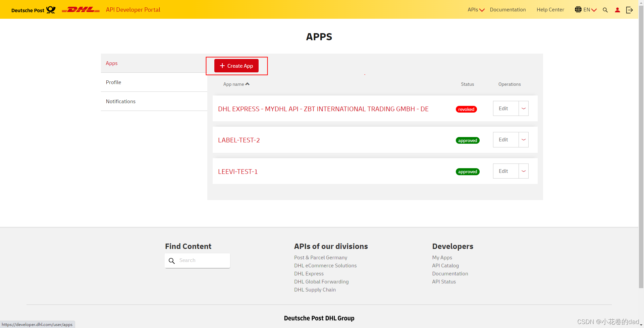Open the Edit dropdown for LABEL-TEST-2
The height and width of the screenshot is (328, 644).
coord(523,140)
